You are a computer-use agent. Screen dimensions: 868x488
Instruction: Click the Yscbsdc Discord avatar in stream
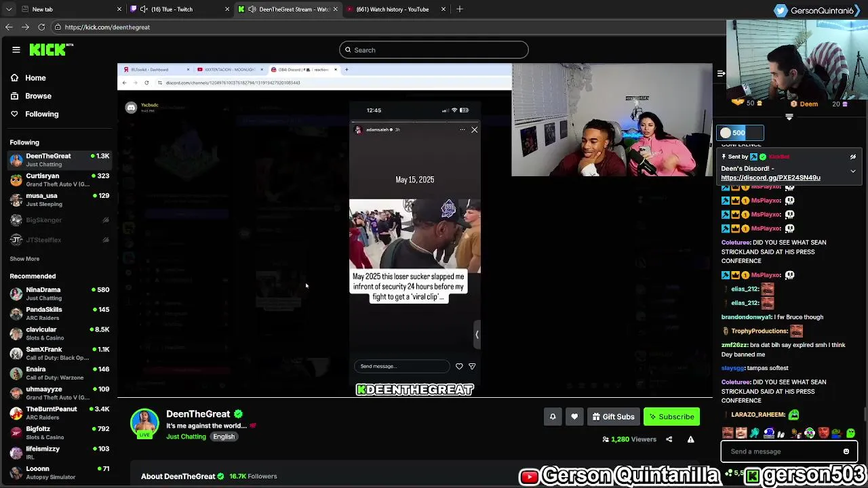tap(131, 107)
